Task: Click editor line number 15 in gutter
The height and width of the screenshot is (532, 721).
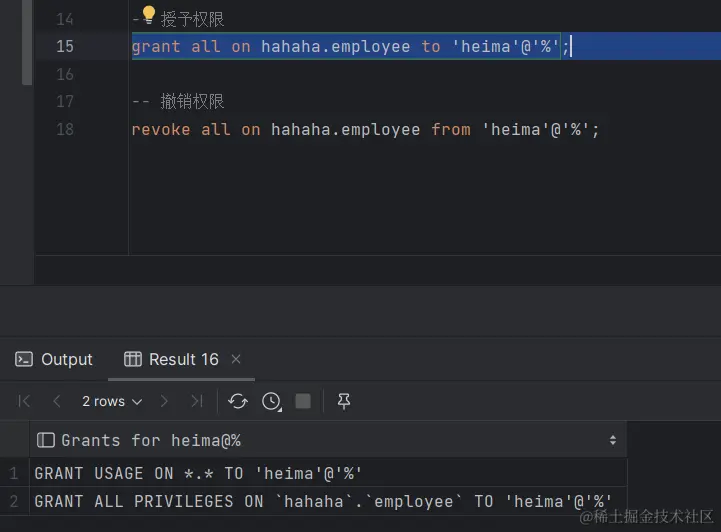Action: pyautogui.click(x=64, y=46)
